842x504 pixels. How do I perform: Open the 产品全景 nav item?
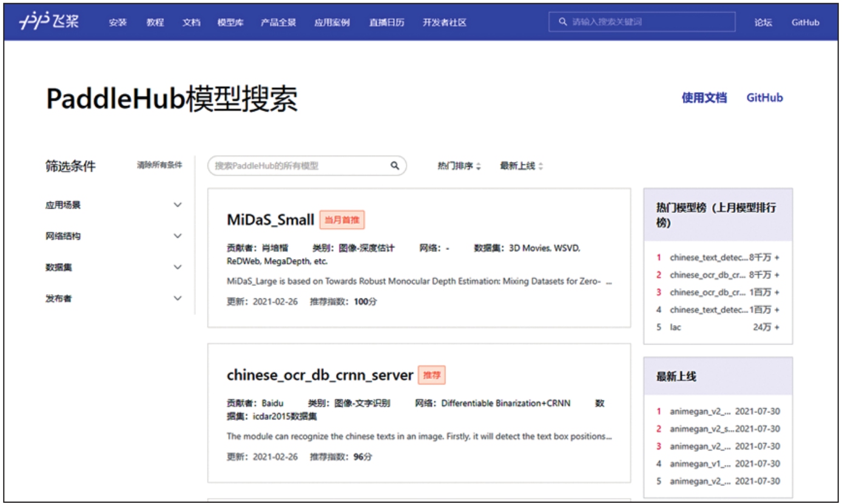point(278,22)
